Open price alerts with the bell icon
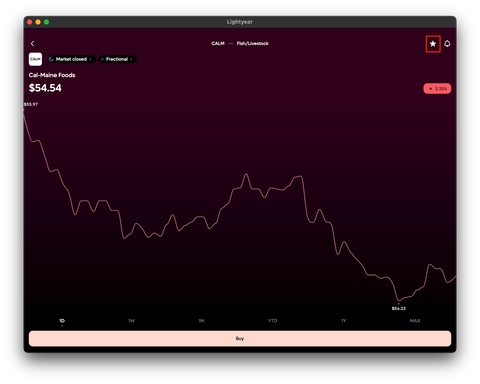480x384 pixels. (447, 44)
